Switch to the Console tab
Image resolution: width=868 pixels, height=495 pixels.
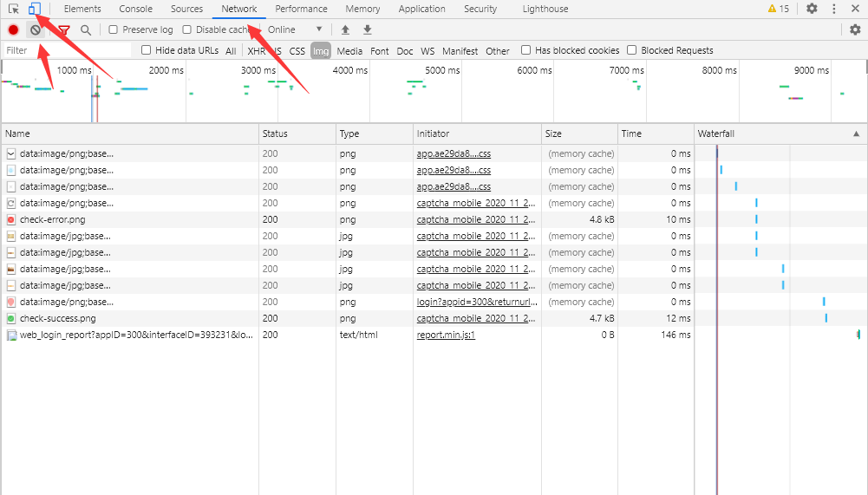[x=135, y=9]
